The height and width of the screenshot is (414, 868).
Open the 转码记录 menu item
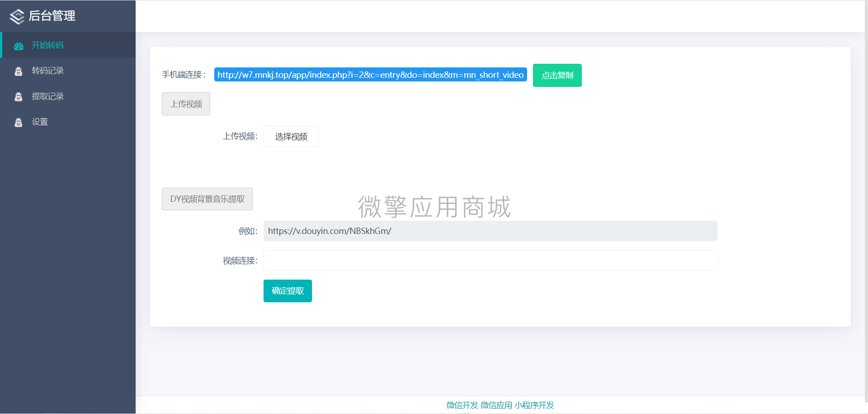point(68,71)
